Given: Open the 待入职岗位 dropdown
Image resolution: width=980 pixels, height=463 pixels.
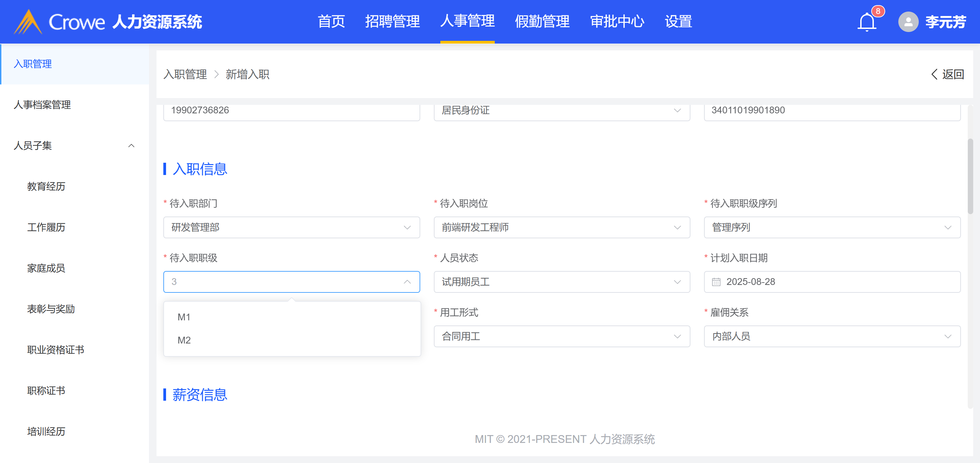Looking at the screenshot, I should click(561, 227).
